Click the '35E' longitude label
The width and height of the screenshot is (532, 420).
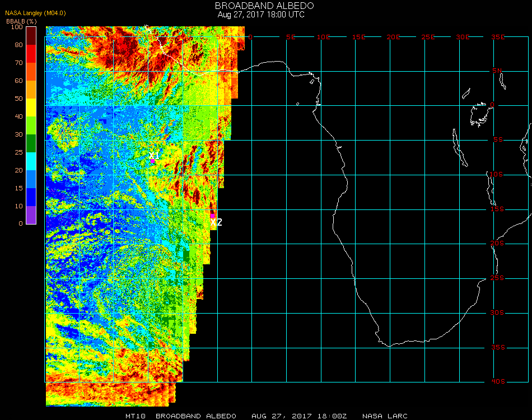pos(498,37)
